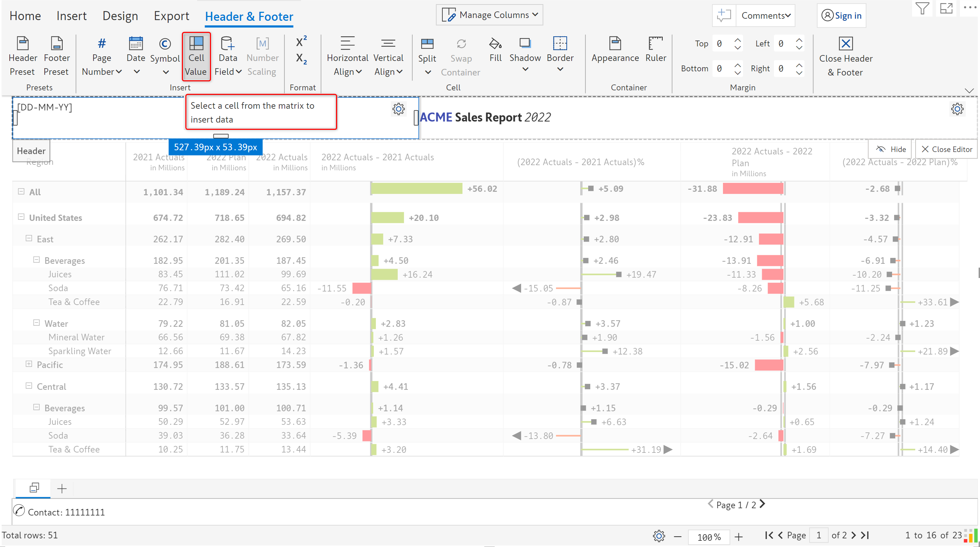Open the Ruler tool

[x=655, y=44]
